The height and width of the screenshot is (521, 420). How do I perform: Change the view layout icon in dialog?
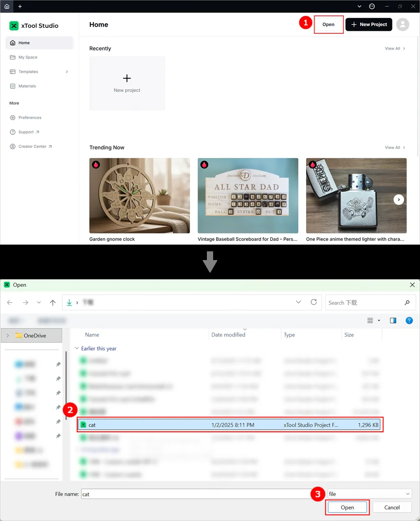[x=370, y=321]
